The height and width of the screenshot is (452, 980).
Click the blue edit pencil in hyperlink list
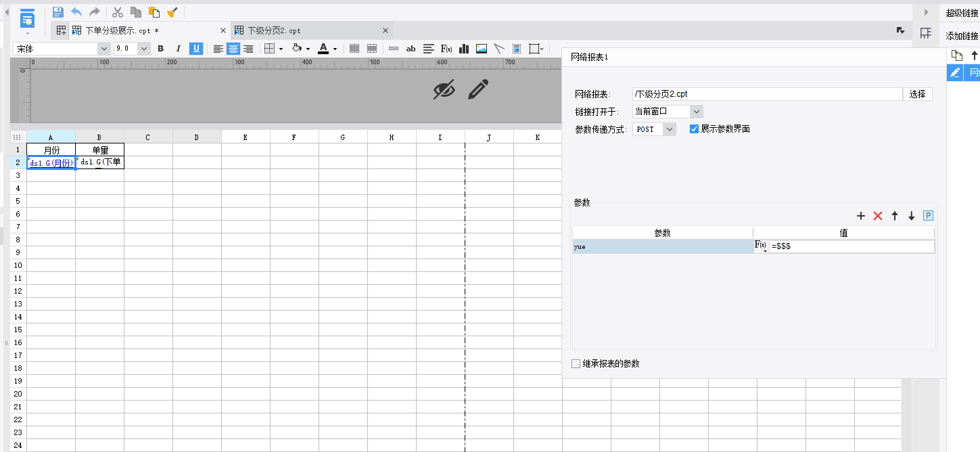955,72
